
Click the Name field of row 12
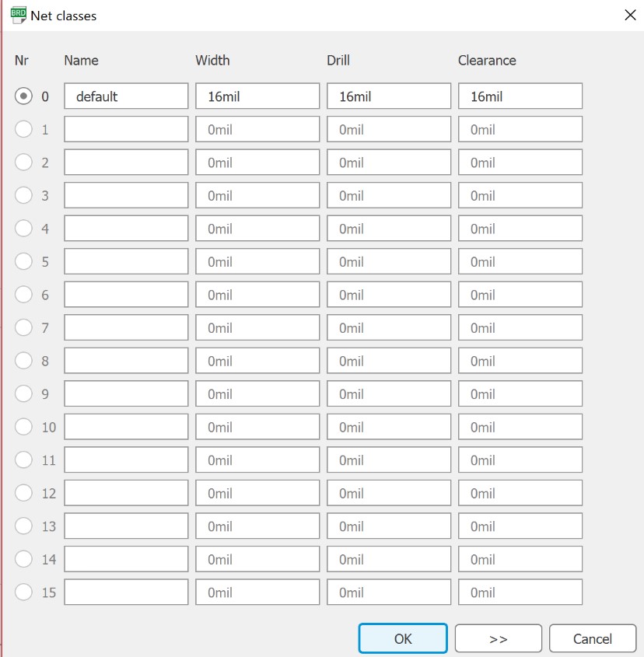pos(126,493)
